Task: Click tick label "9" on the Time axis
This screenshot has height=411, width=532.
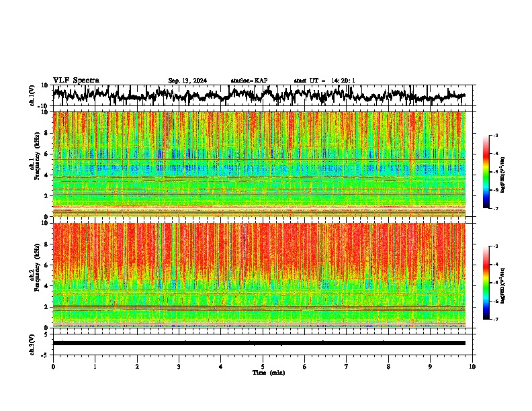Action: point(430,367)
